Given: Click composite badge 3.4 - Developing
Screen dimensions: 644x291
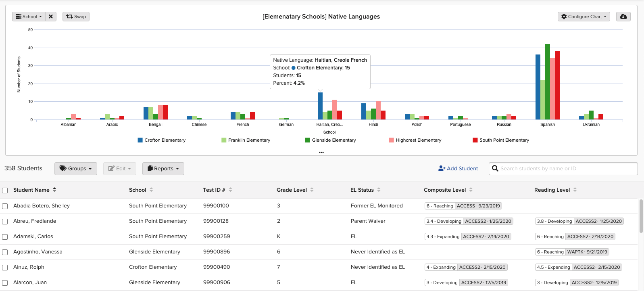Looking at the screenshot, I should coord(469,221).
